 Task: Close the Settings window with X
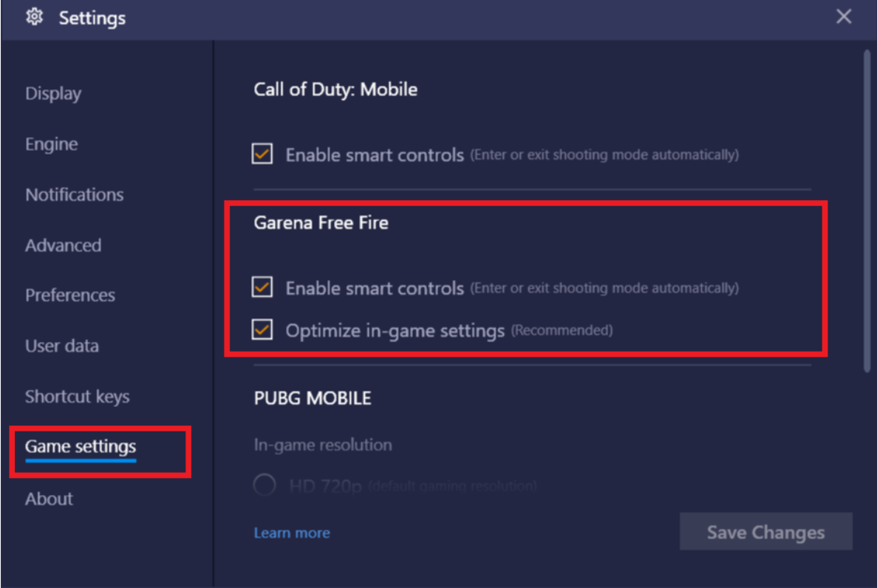click(844, 16)
